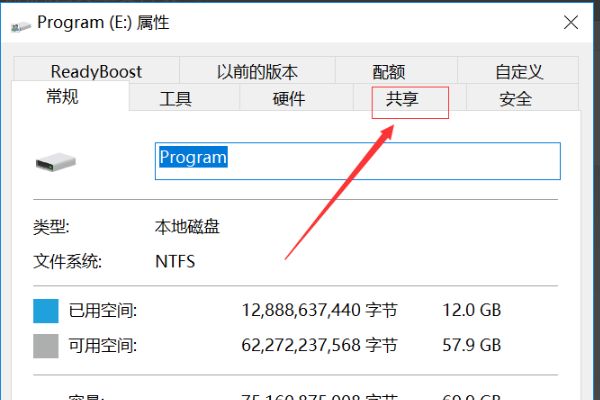600x400 pixels.
Task: Click the 文件系统 label
Action: click(x=67, y=262)
